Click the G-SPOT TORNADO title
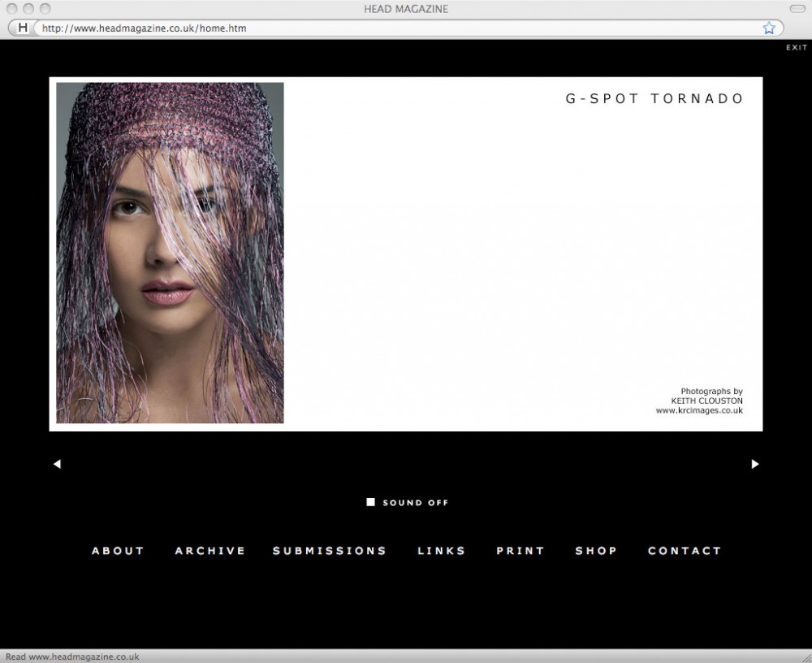The height and width of the screenshot is (663, 812). coord(654,98)
